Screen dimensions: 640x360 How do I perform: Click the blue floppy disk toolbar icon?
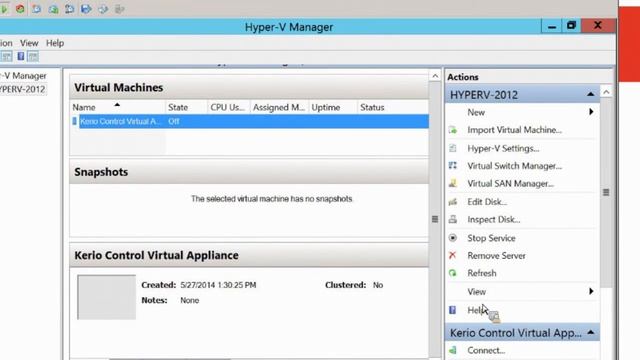pos(86,9)
